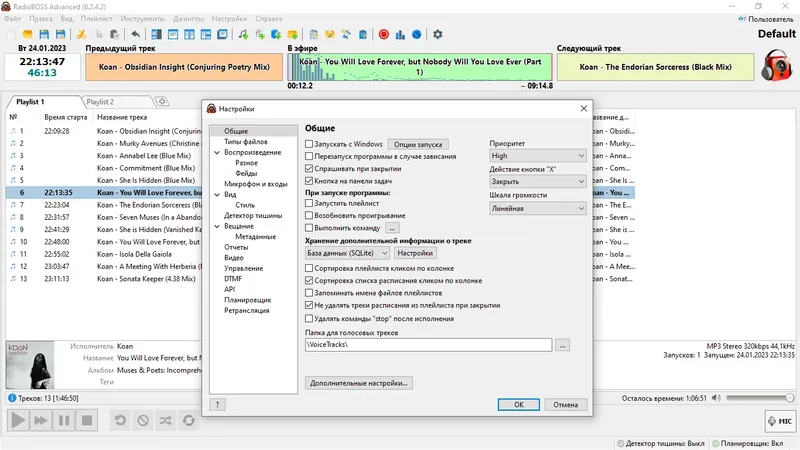Click the question mark help button in dialog
800x450 pixels.
pos(217,405)
